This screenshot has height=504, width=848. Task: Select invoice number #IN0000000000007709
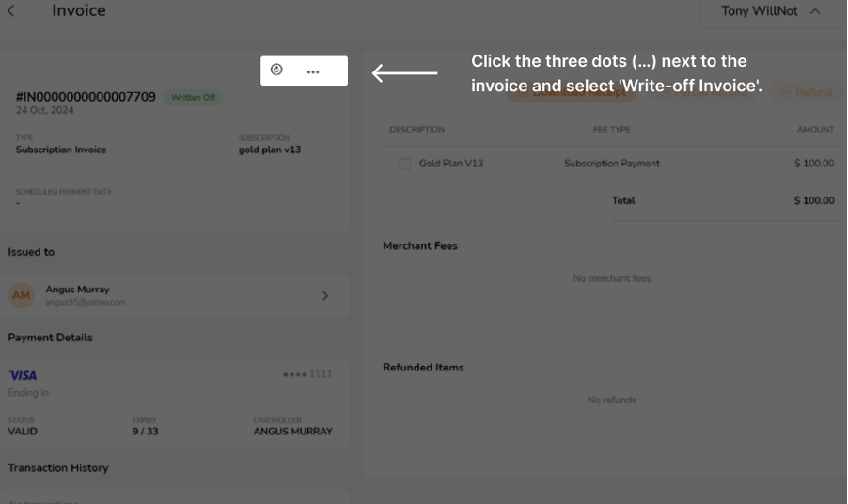click(x=86, y=97)
